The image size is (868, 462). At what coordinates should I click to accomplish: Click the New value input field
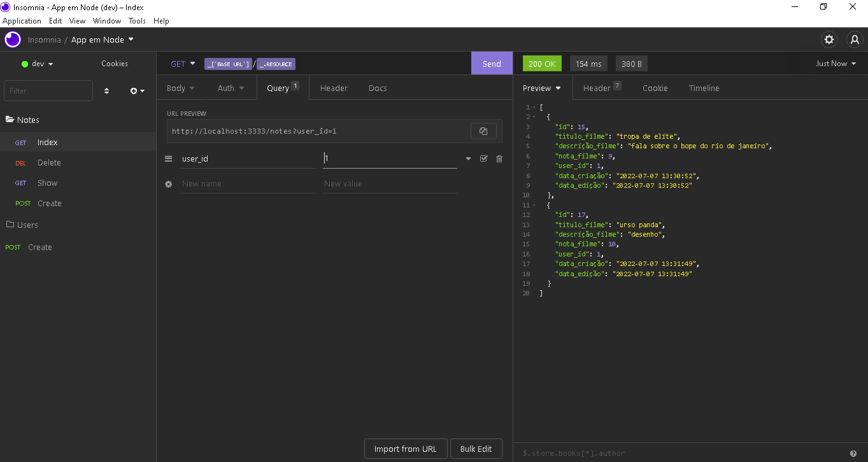click(390, 184)
